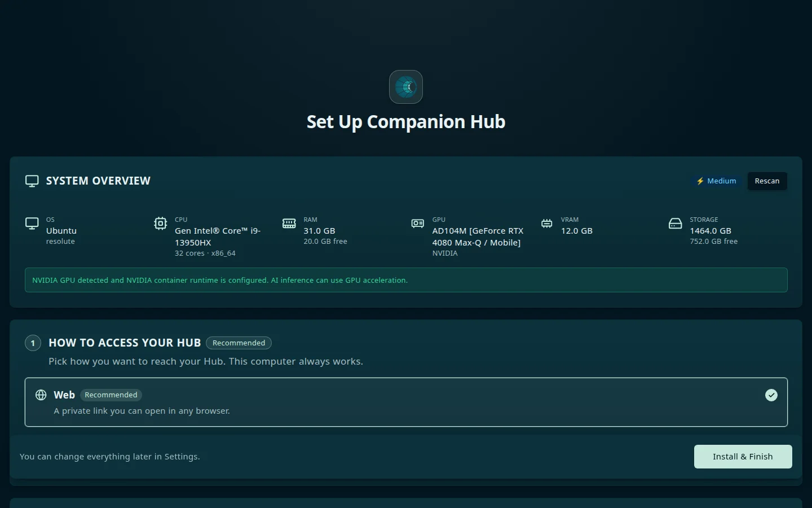Click the 'AD104M [GeForce RTX 4080 Max-Q / Mobile]' text
This screenshot has height=508, width=812.
[x=478, y=237]
